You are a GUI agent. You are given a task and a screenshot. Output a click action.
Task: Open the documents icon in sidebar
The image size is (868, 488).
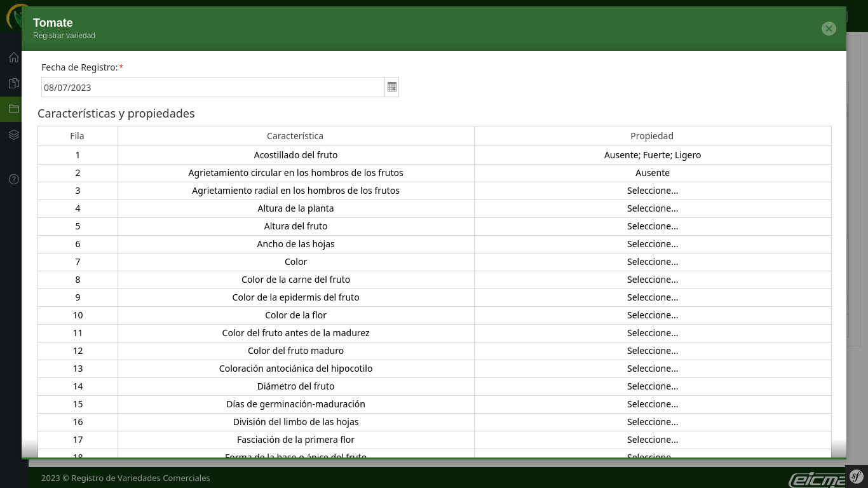click(x=14, y=83)
